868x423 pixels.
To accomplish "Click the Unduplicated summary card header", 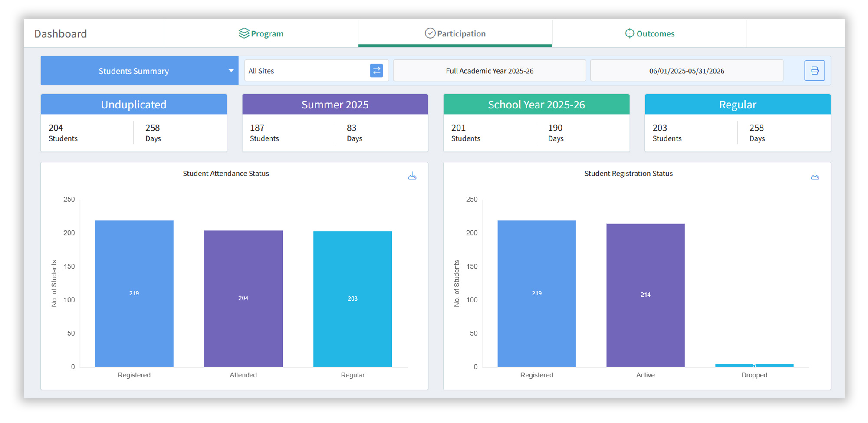I will click(x=134, y=105).
